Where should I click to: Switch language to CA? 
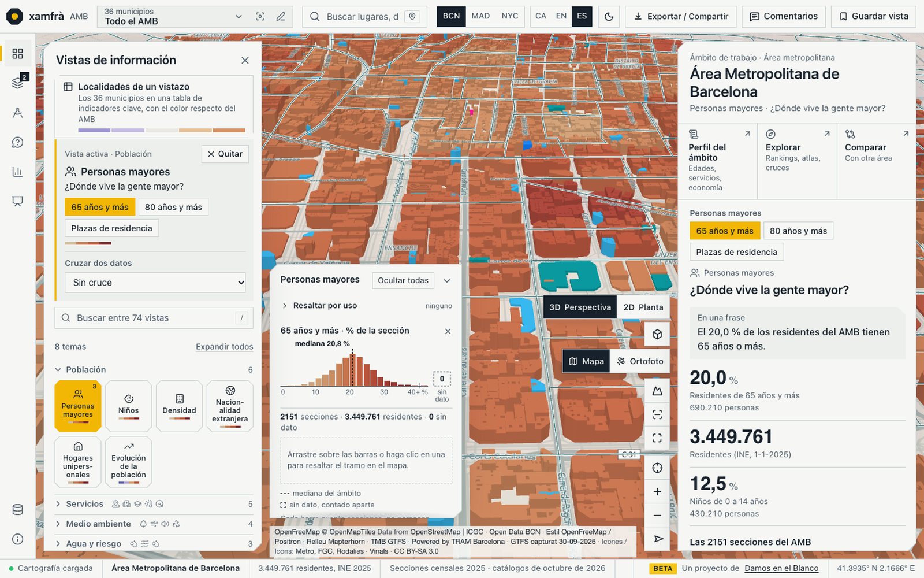click(x=541, y=16)
